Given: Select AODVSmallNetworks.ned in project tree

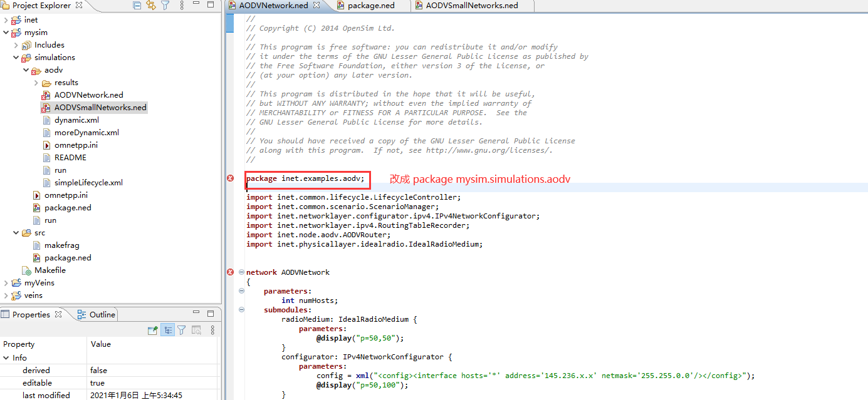Looking at the screenshot, I should tap(100, 108).
